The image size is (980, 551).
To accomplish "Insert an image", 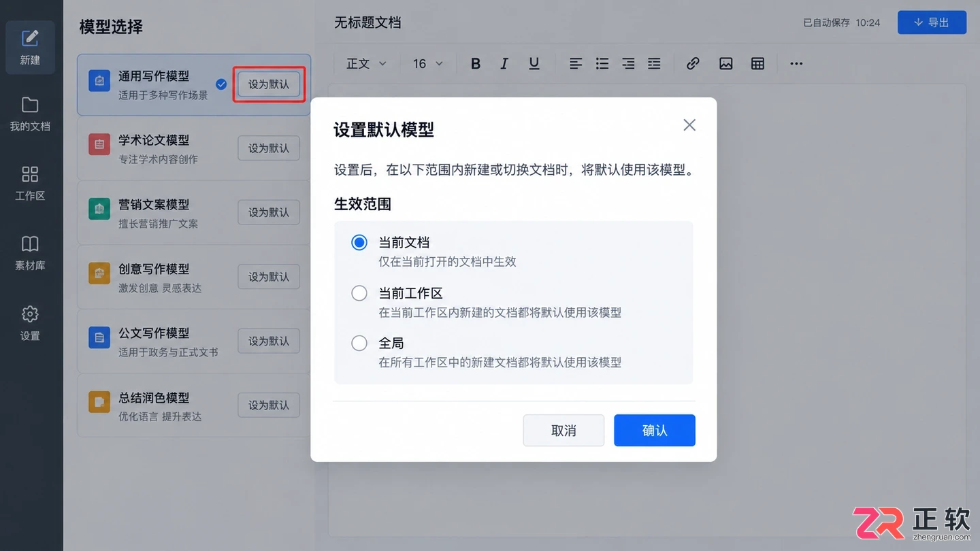I will click(726, 63).
